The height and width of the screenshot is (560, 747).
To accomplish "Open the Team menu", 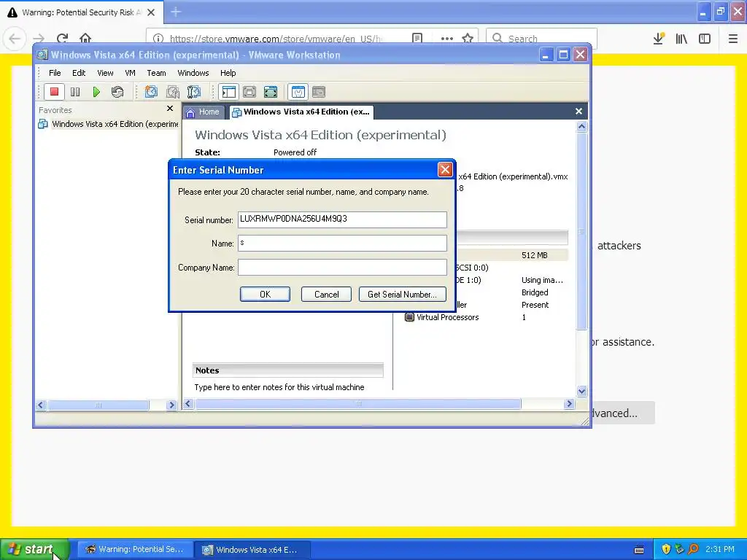I will click(156, 73).
